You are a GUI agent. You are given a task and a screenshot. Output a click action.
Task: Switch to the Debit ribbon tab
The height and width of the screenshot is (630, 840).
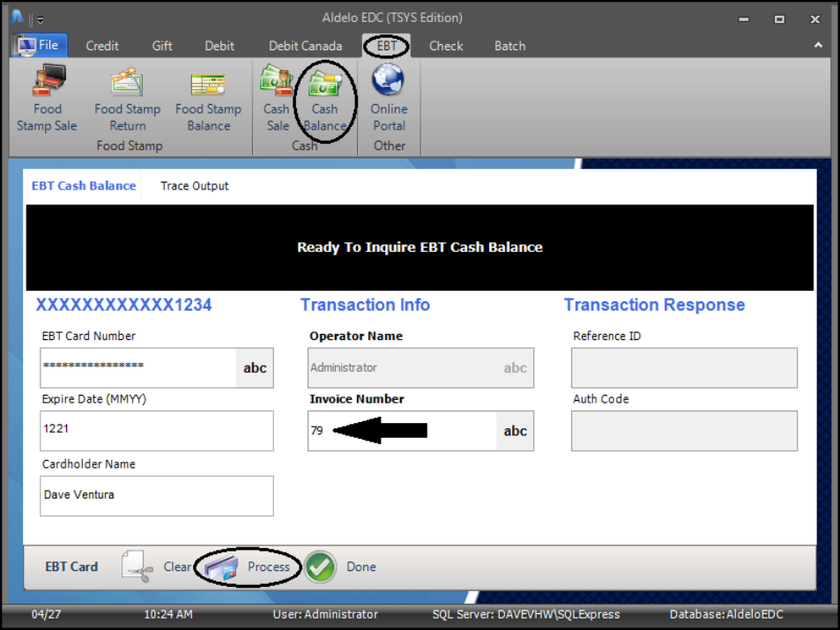pyautogui.click(x=219, y=46)
